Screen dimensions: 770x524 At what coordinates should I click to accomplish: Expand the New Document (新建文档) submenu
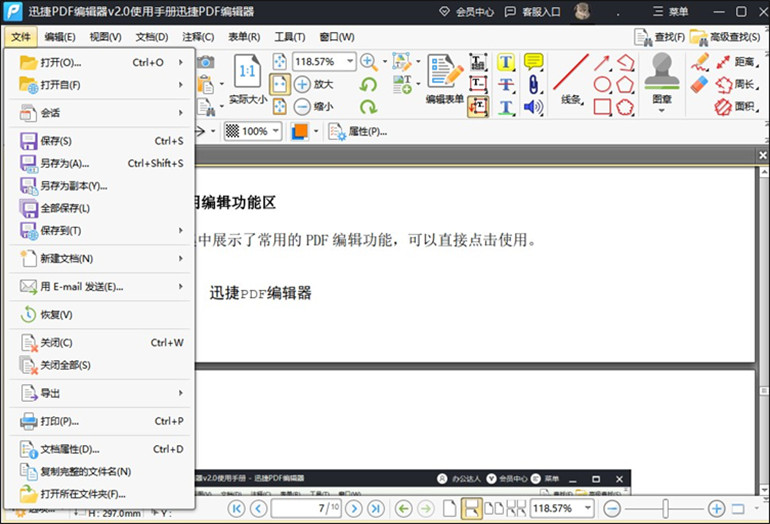tap(181, 258)
